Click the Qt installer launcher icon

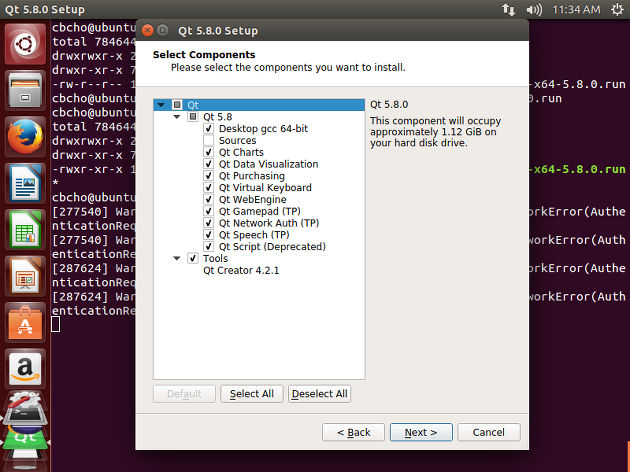click(x=25, y=440)
